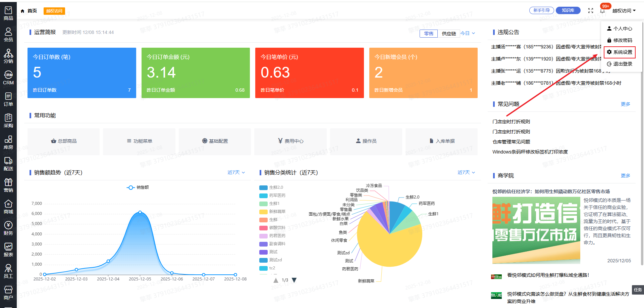Select the 营销 gift icon in sidebar
The height and width of the screenshot is (308, 644).
[x=8, y=185]
